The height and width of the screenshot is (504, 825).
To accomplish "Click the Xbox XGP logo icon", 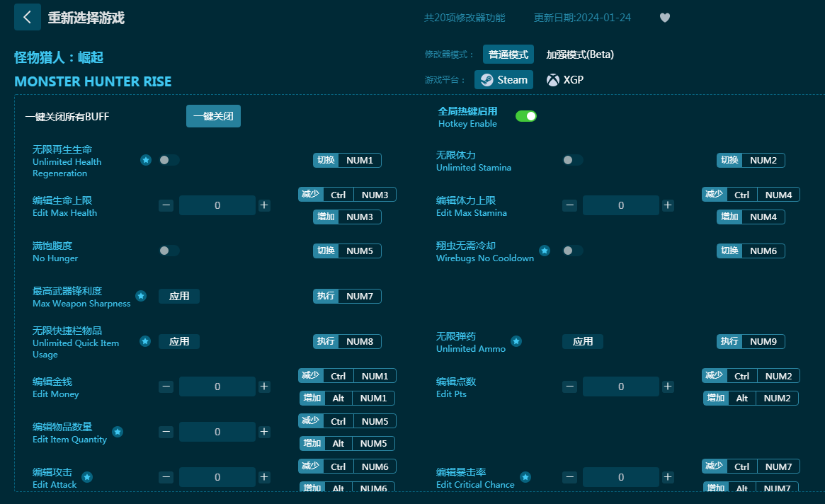I will point(553,80).
